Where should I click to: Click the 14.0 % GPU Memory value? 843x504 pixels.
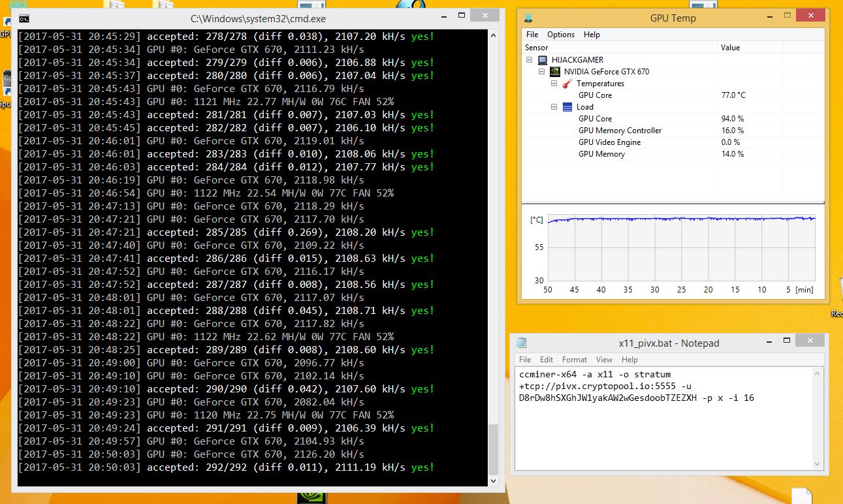click(732, 154)
